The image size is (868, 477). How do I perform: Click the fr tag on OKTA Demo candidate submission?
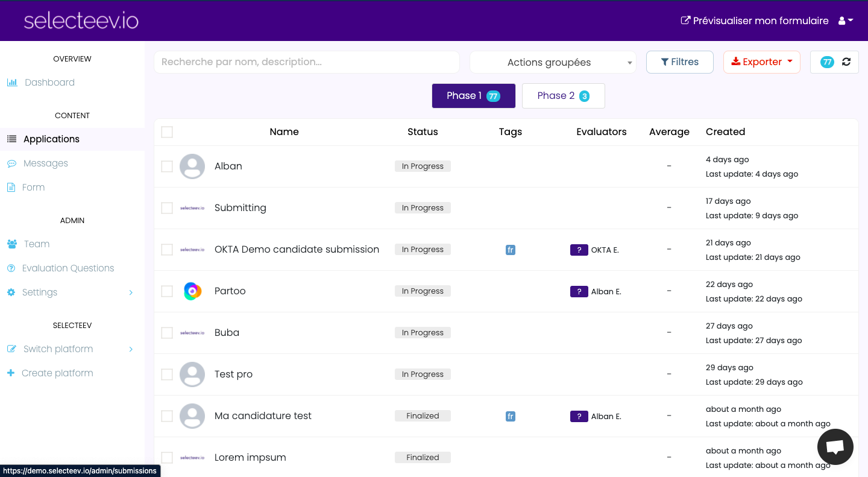point(511,249)
